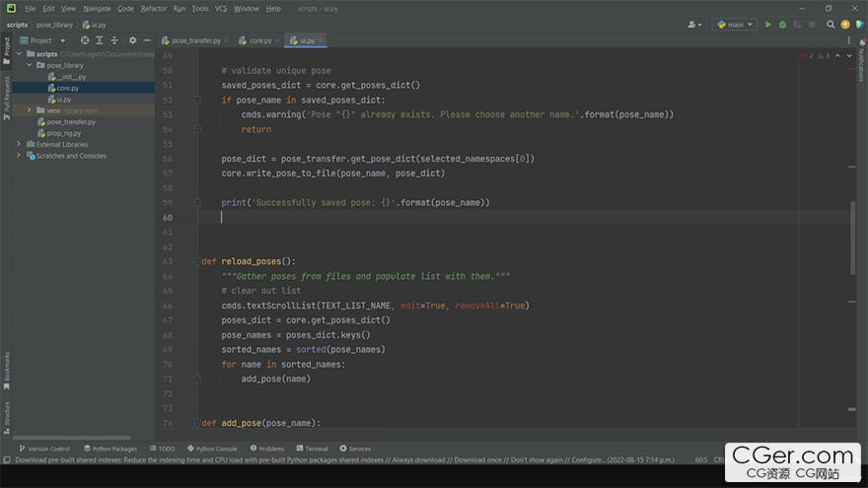Click Select Opened File target icon

pyautogui.click(x=85, y=40)
